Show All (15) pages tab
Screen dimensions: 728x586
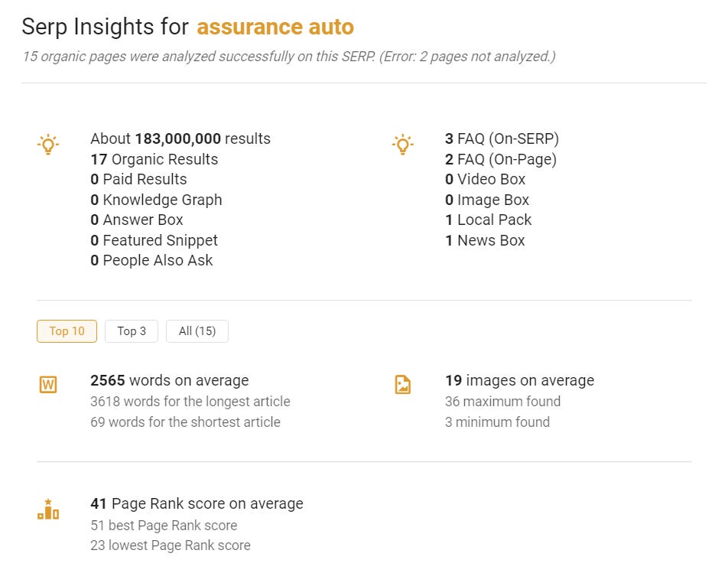(197, 331)
